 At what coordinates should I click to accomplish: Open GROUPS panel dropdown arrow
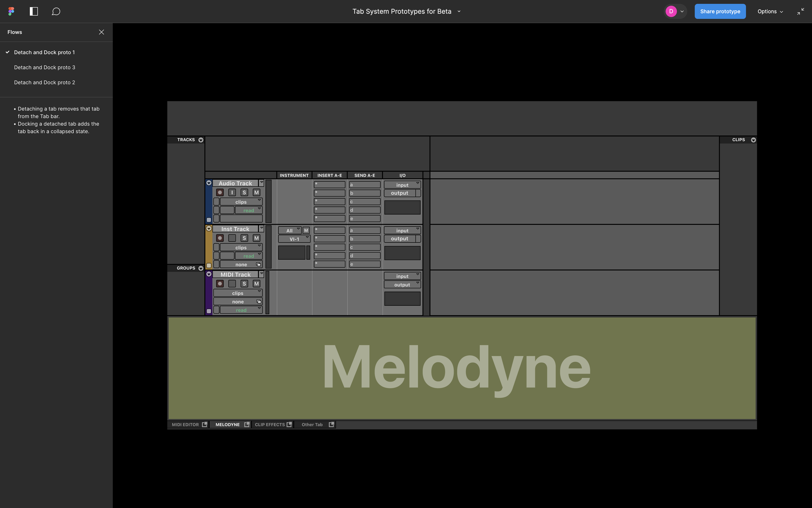pyautogui.click(x=201, y=268)
